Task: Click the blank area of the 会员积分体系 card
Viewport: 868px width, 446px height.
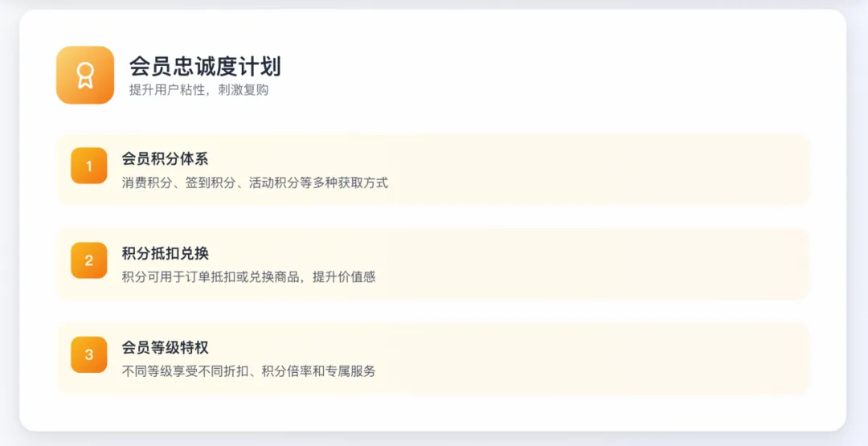Action: [603, 170]
